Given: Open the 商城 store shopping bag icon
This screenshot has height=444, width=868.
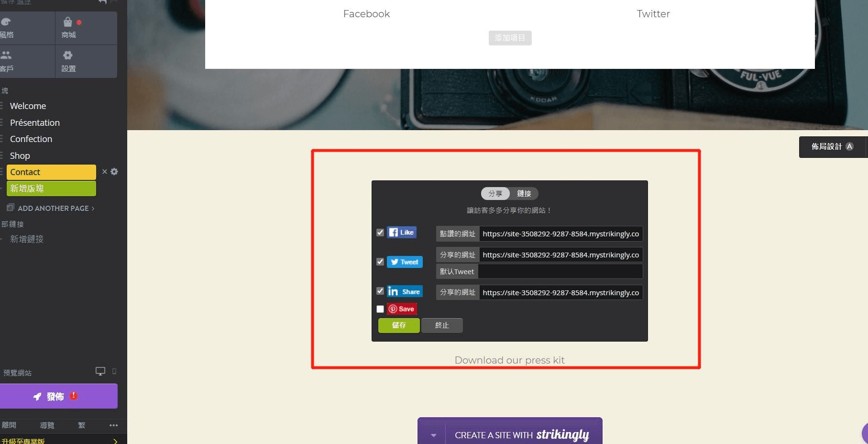Looking at the screenshot, I should click(x=68, y=22).
